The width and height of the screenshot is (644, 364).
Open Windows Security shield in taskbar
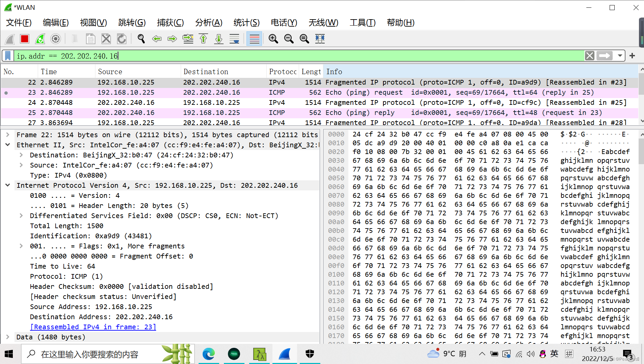[x=310, y=354]
